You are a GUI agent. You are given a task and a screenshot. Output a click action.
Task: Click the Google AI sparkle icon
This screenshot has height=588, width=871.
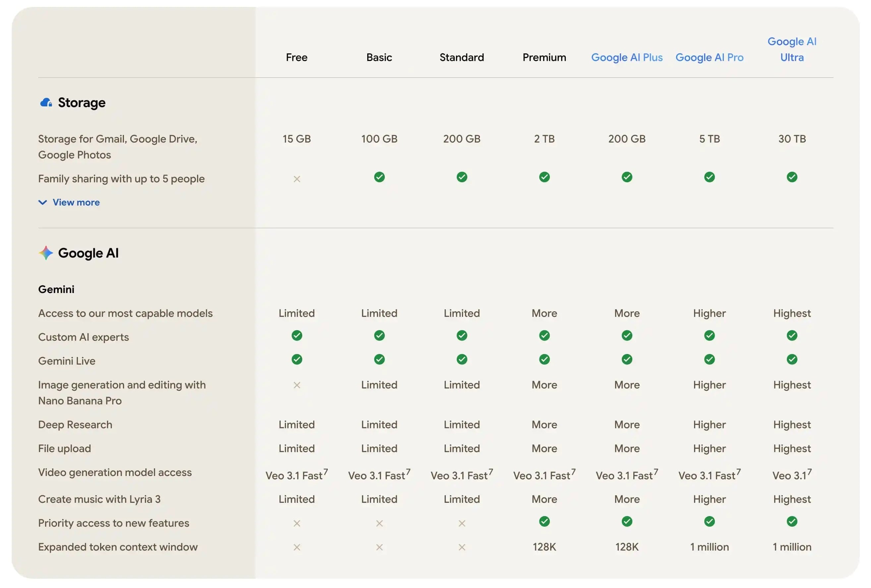(x=46, y=253)
